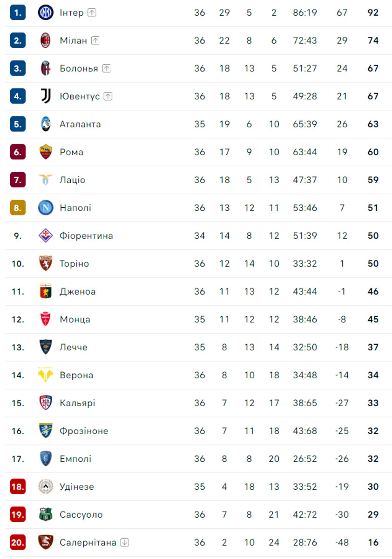Open the Аталанта team link
Image resolution: width=392 pixels, height=559 pixels.
80,124
